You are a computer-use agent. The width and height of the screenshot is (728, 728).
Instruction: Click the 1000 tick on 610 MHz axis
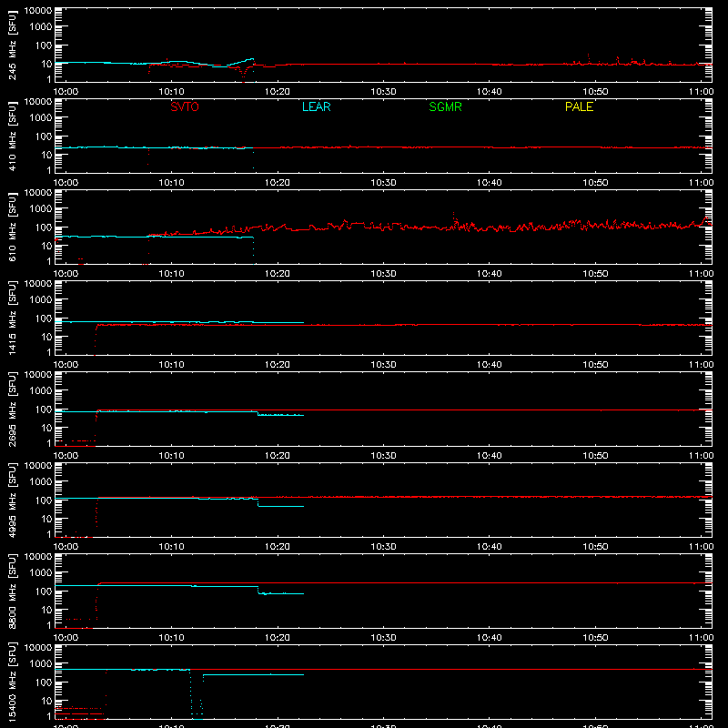click(x=41, y=209)
